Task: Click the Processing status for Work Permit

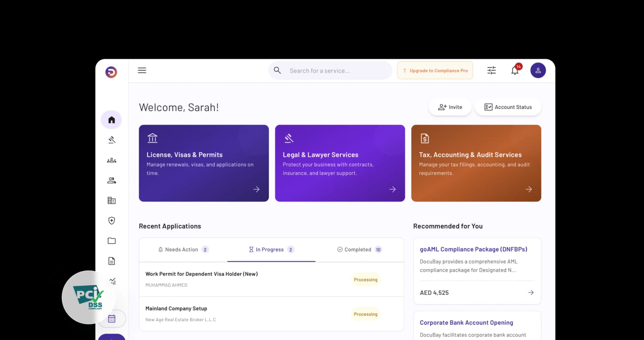Action: click(366, 280)
